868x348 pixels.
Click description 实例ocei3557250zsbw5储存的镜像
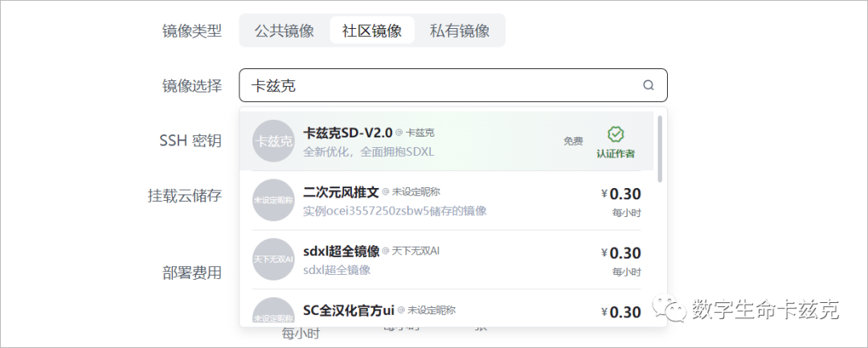395,211
